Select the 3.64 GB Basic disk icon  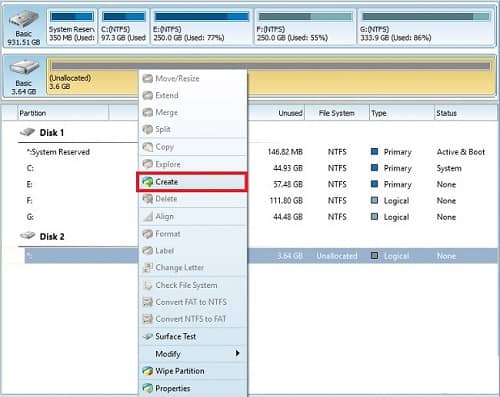tap(24, 68)
